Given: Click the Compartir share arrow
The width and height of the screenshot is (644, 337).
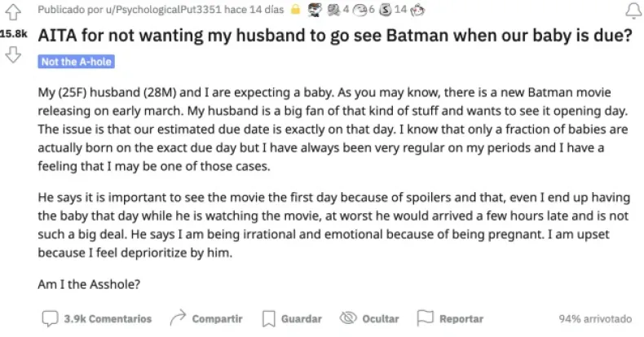Looking at the screenshot, I should pyautogui.click(x=178, y=318).
